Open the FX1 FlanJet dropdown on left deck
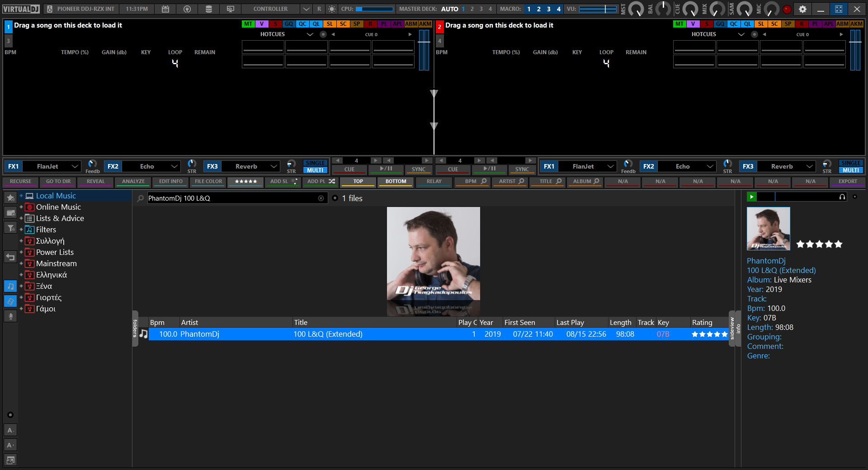 tap(75, 166)
